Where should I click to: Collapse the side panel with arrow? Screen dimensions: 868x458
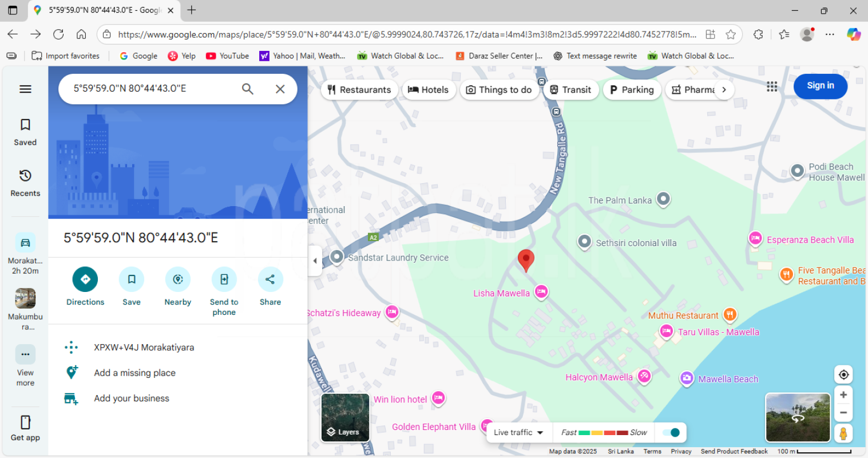(x=315, y=261)
